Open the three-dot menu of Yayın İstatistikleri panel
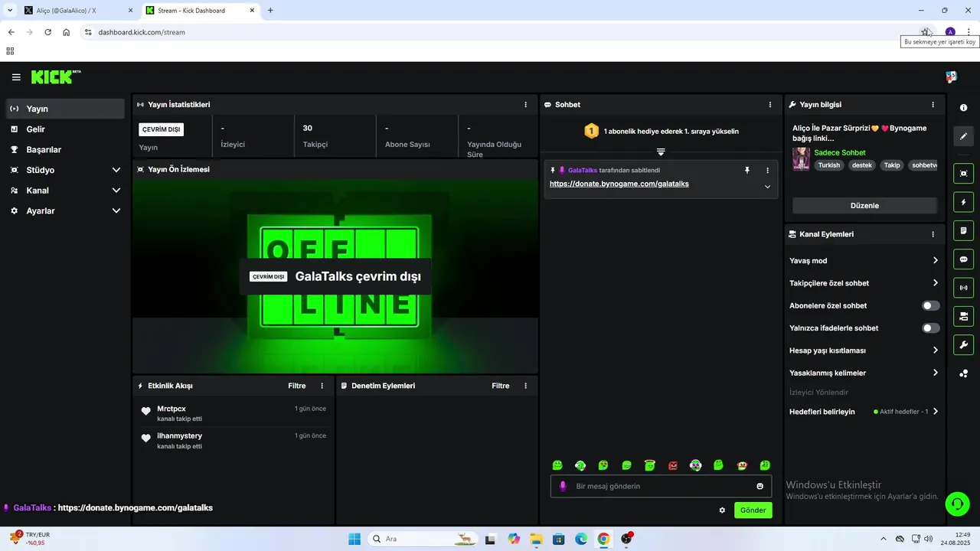This screenshot has width=980, height=551. 525,105
